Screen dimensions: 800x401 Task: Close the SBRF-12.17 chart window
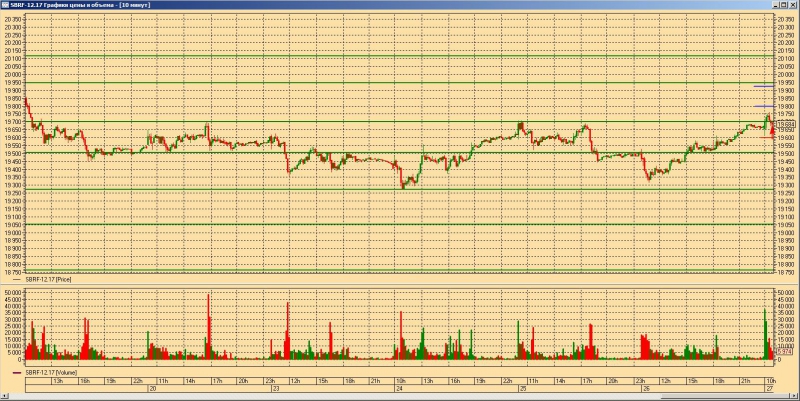[793, 5]
